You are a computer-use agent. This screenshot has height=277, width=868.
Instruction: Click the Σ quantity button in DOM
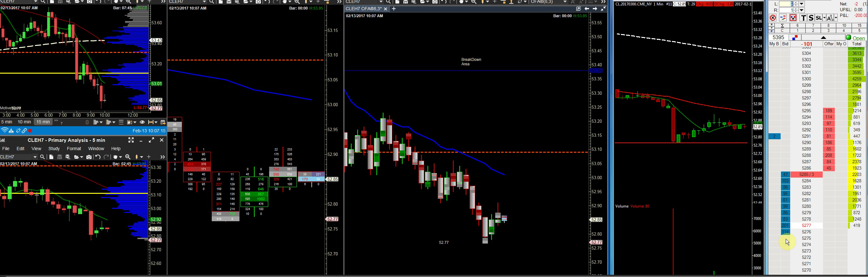click(x=783, y=26)
